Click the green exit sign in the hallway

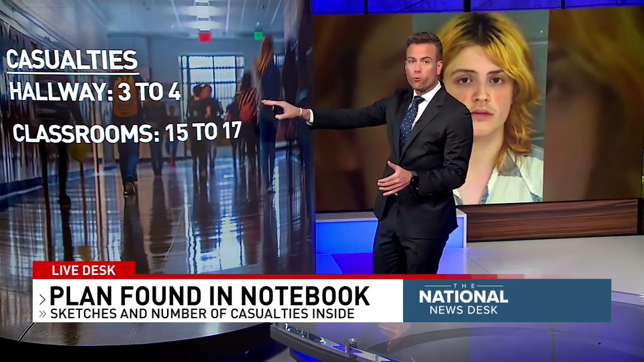[259, 36]
